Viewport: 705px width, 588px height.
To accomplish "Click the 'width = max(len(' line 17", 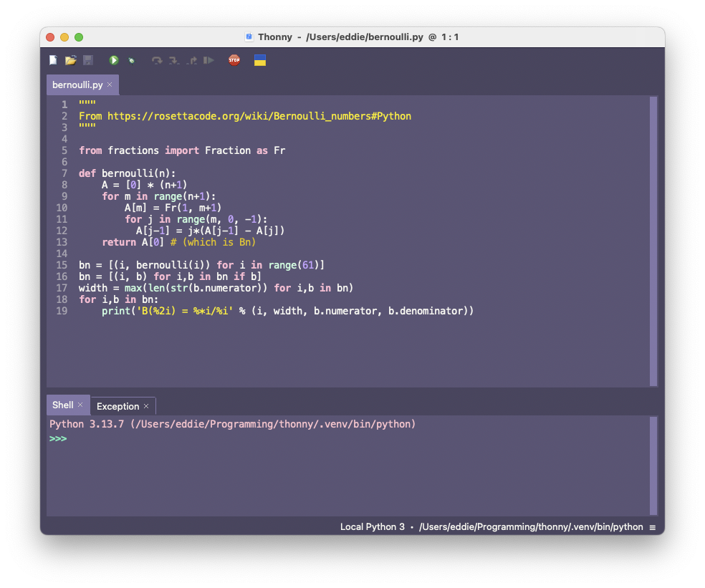I will pos(216,288).
